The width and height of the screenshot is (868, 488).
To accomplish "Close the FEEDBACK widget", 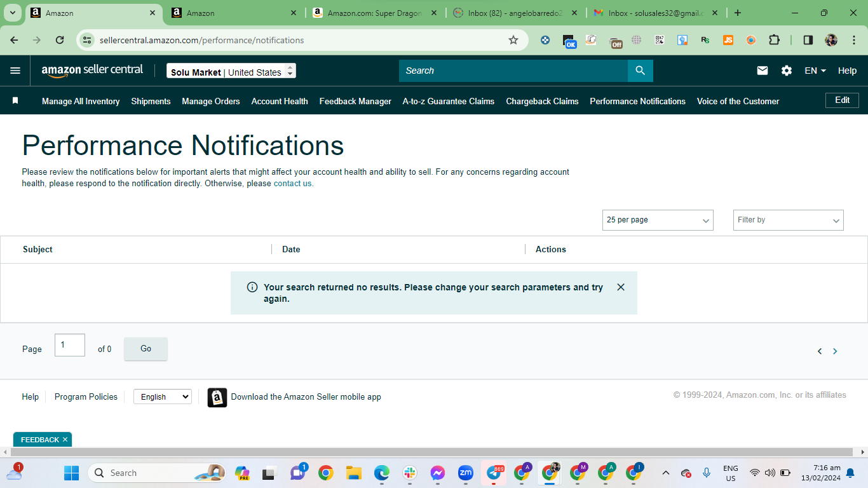I will pos(65,440).
